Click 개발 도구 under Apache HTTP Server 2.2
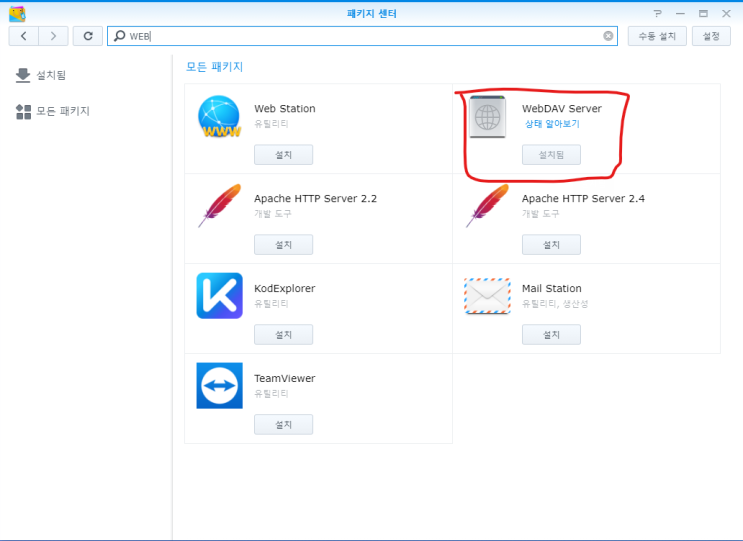The image size is (743, 541). pyautogui.click(x=273, y=214)
